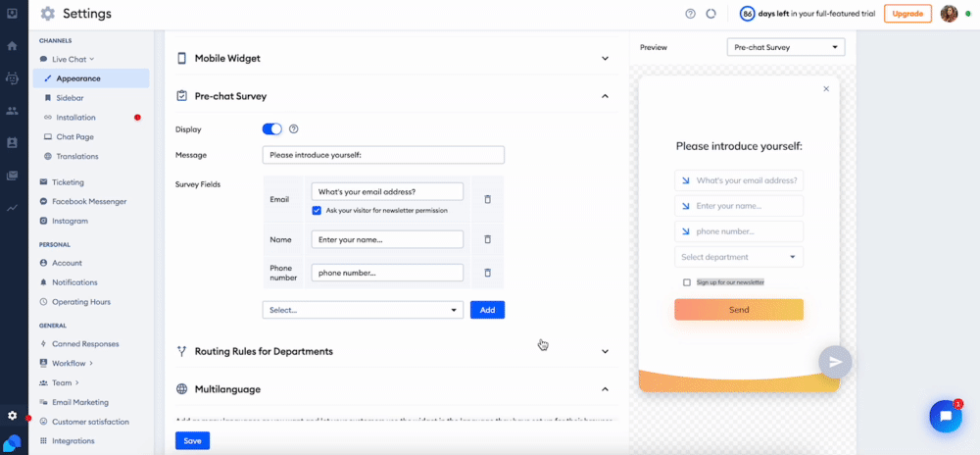Click the Phone number placeholder field
The height and width of the screenshot is (455, 980).
[387, 273]
